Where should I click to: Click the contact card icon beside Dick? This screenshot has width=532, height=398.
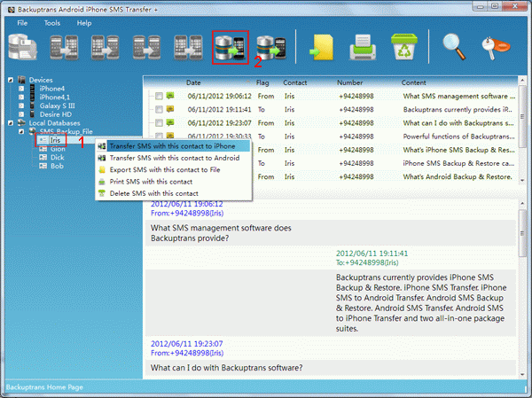click(x=43, y=158)
